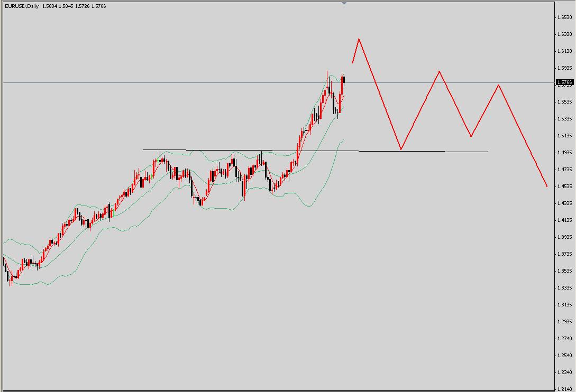Click the 1.6330 price scale label
This screenshot has height=392, width=576.
(x=565, y=34)
